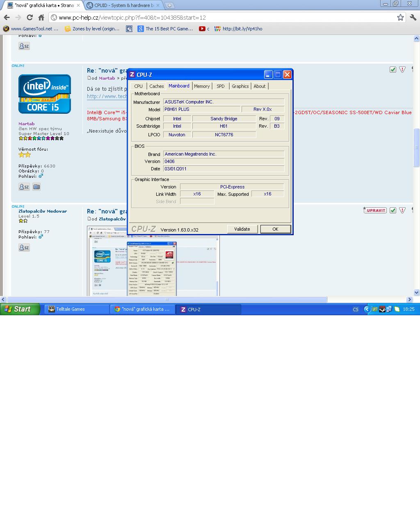
Task: Switch to CPU-Z in the taskbar
Action: pos(209,309)
